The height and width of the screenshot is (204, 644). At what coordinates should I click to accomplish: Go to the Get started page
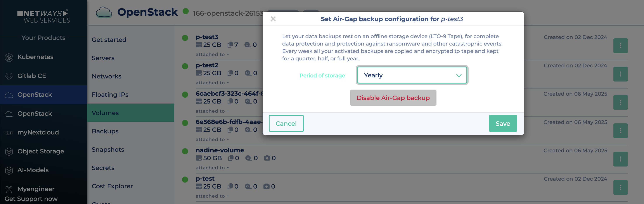[109, 39]
